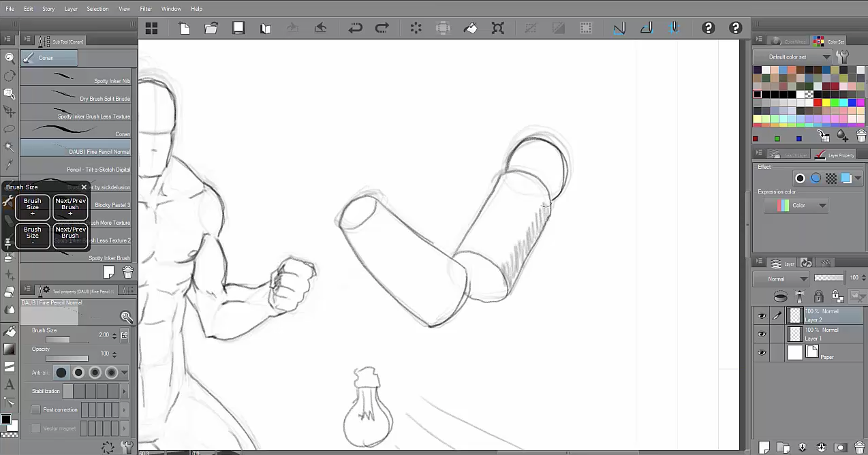The height and width of the screenshot is (455, 868).
Task: Click the Undo arrow in the command bar
Action: click(355, 28)
